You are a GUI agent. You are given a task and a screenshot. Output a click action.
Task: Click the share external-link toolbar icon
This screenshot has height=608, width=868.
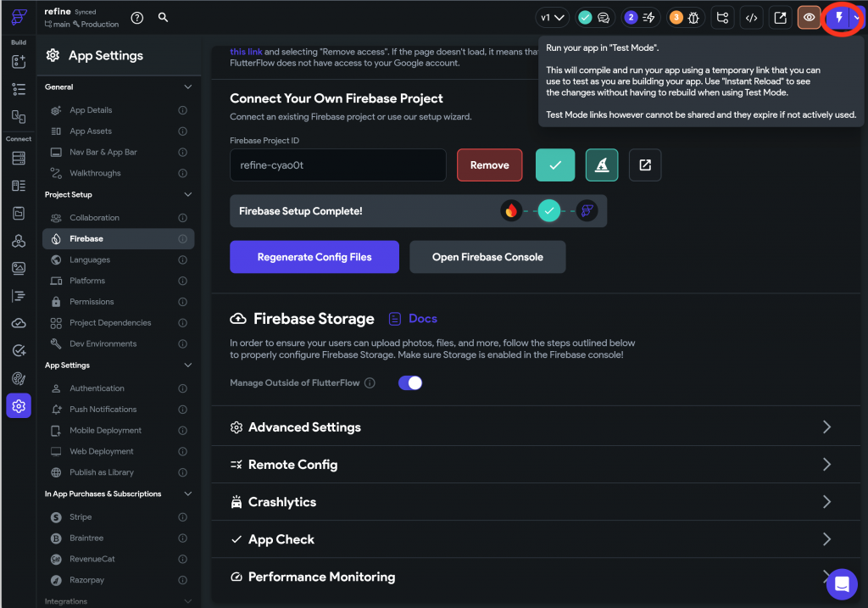(x=780, y=18)
